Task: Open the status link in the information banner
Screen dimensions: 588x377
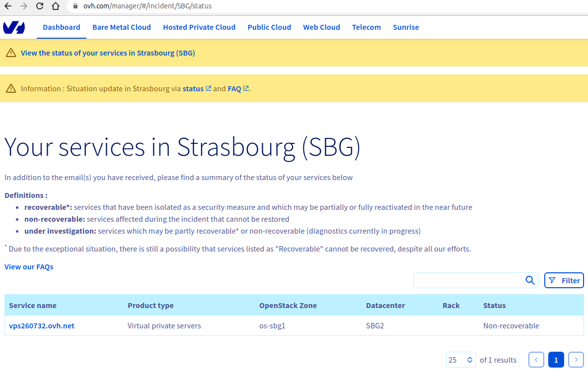Action: (193, 89)
